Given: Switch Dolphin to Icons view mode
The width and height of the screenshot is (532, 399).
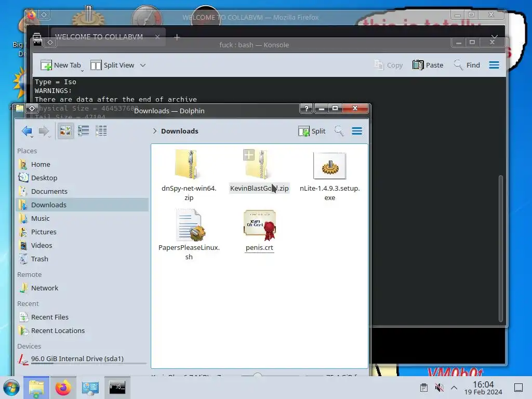Looking at the screenshot, I should [x=65, y=131].
